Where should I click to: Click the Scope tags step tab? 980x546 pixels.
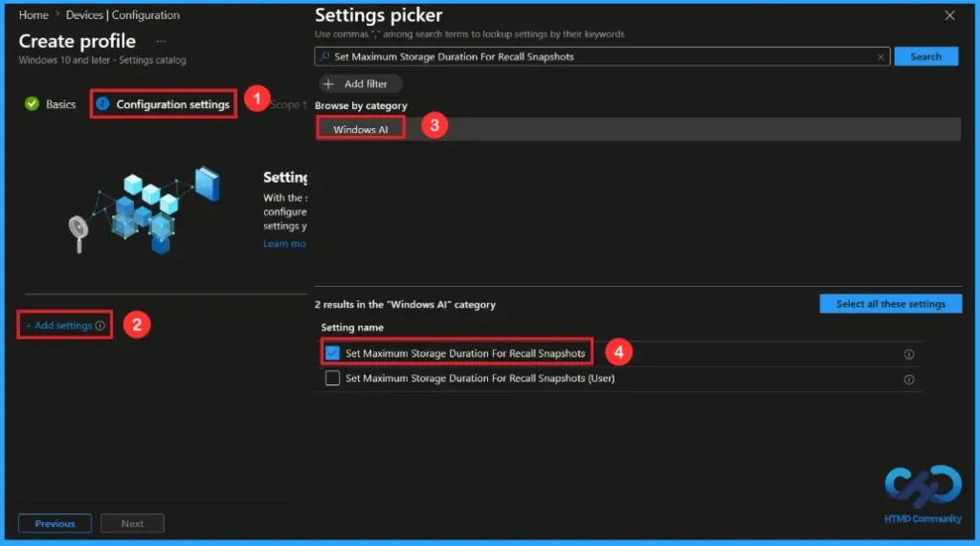pyautogui.click(x=287, y=104)
